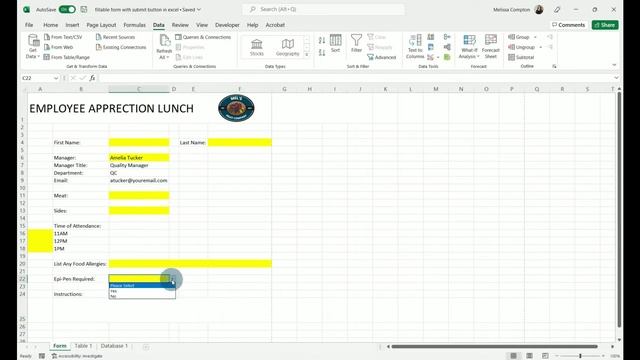This screenshot has width=640, height=360.
Task: Collapse the ribbon with chevron
Action: click(614, 65)
